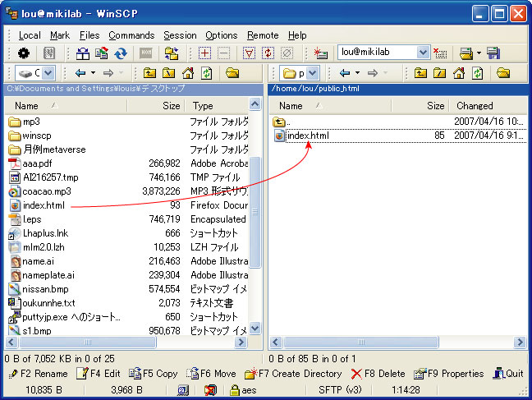Viewport: 532px width, 400px height.
Task: Open the Commands menu
Action: tap(131, 35)
